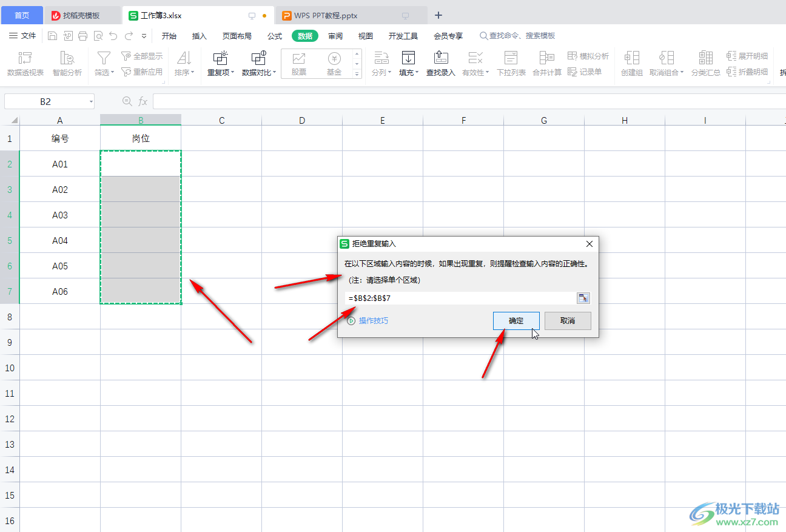Open the 筛选 filter dropdown
This screenshot has width=786, height=532.
[104, 64]
